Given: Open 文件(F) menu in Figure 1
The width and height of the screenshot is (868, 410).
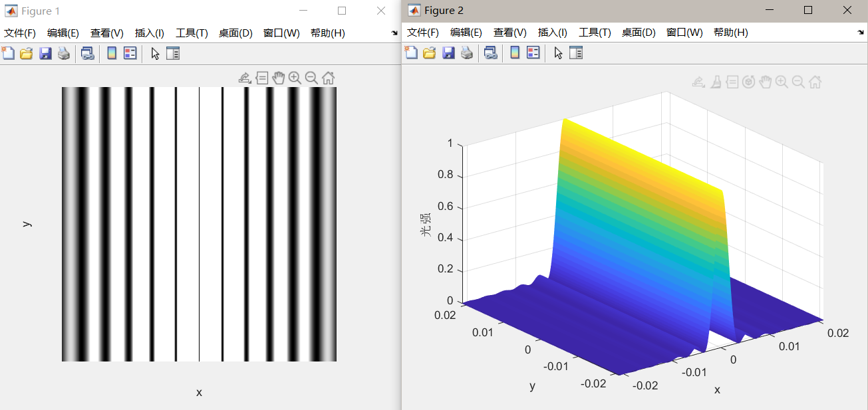Looking at the screenshot, I should pos(20,33).
